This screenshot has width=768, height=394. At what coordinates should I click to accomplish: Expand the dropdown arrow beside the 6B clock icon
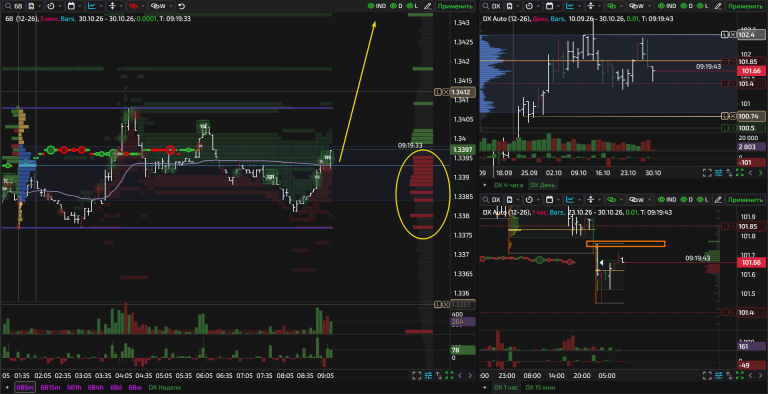click(60, 6)
